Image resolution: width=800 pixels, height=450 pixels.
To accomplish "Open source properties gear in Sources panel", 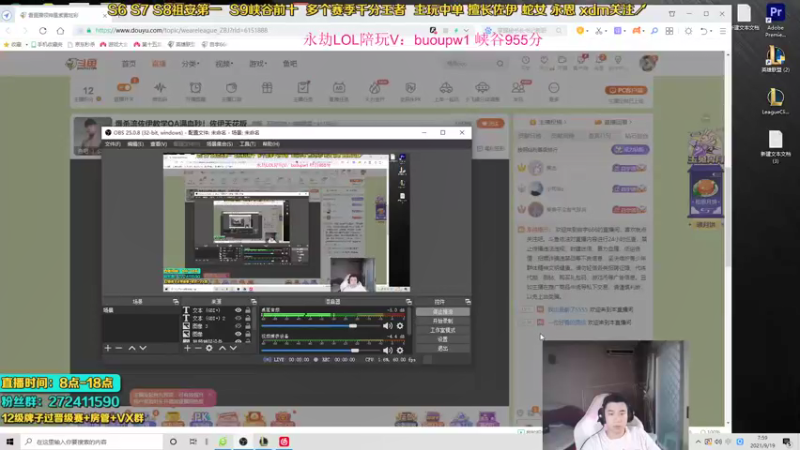I will click(209, 348).
